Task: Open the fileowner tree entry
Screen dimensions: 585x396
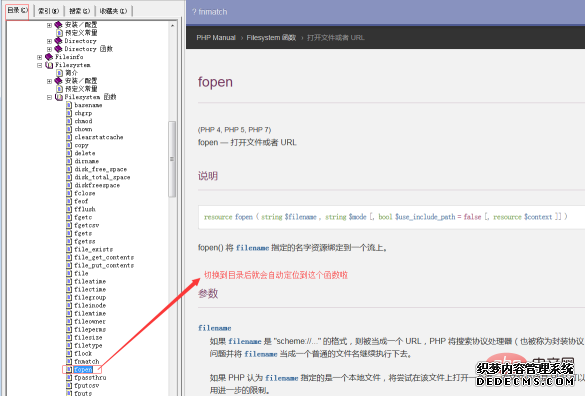Action: click(90, 321)
